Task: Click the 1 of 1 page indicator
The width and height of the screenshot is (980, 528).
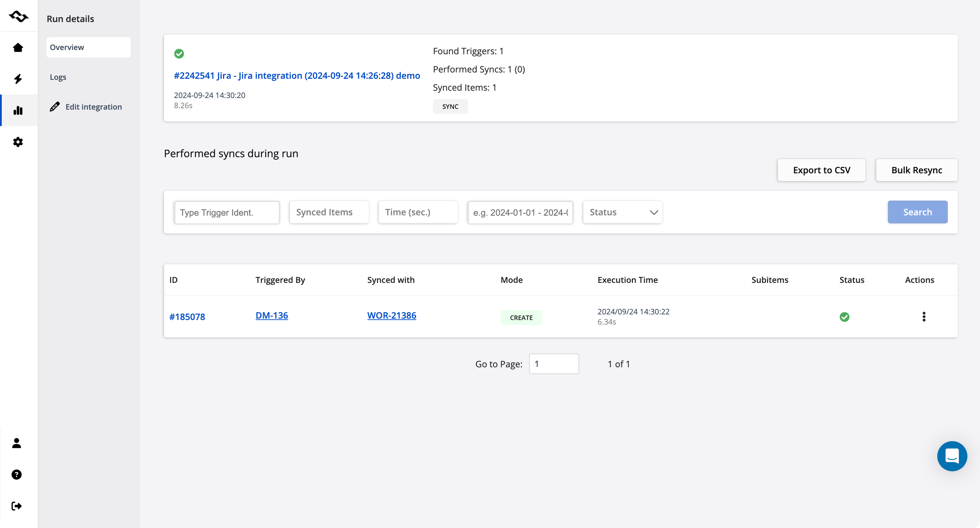Action: point(619,364)
